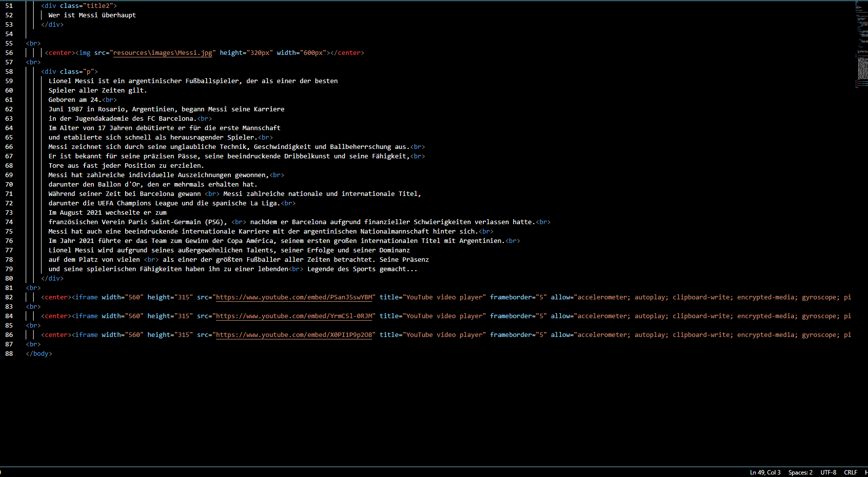This screenshot has height=477, width=868.
Task: Follow the PSanJ5swYBM YouTube embed link
Action: coord(295,297)
